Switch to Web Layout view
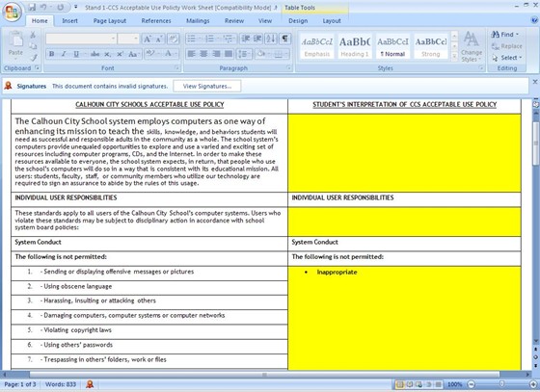 [419, 384]
